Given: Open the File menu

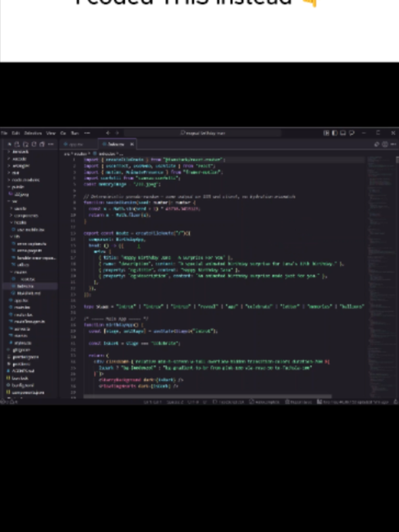Looking at the screenshot, I should [4, 133].
